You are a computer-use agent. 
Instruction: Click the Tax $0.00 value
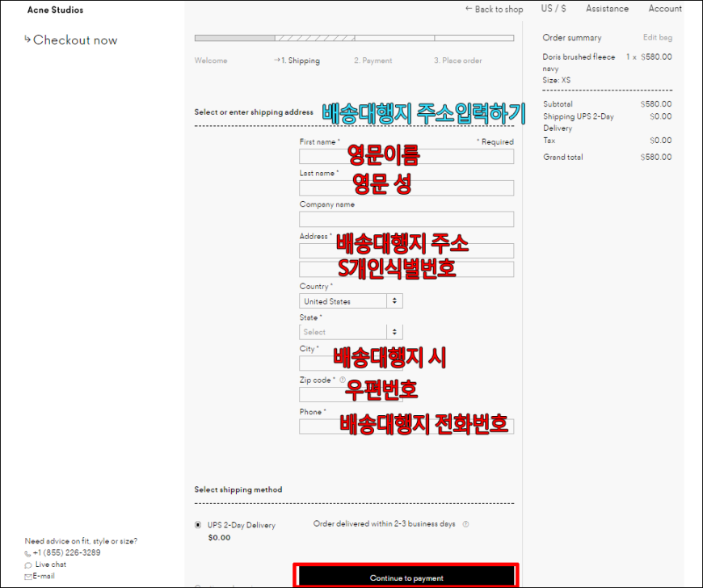click(x=661, y=141)
